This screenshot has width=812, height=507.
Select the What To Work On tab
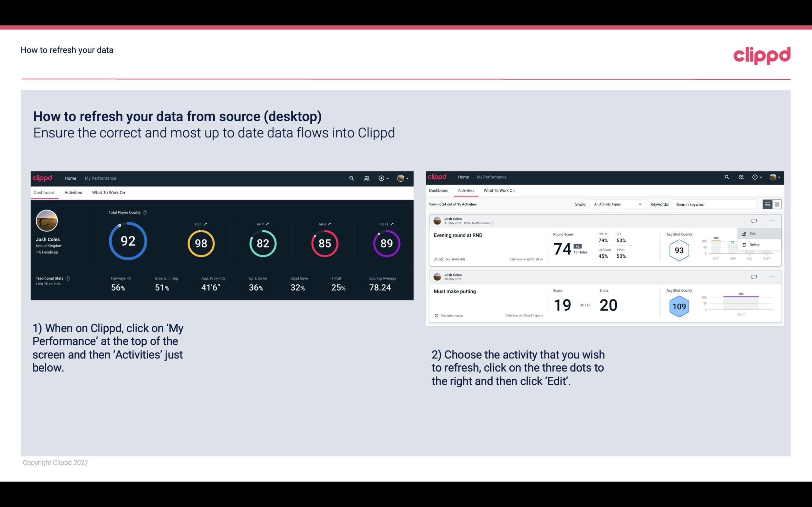point(108,192)
